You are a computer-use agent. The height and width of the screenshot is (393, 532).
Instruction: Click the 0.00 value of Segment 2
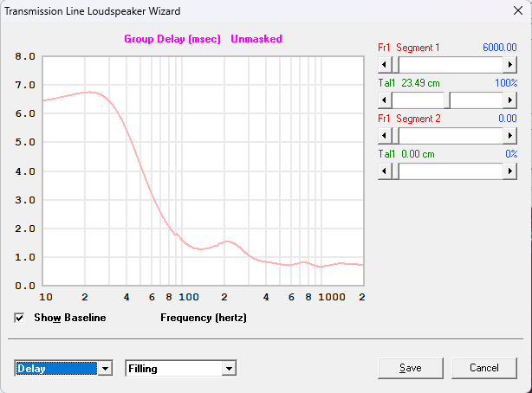pos(508,119)
